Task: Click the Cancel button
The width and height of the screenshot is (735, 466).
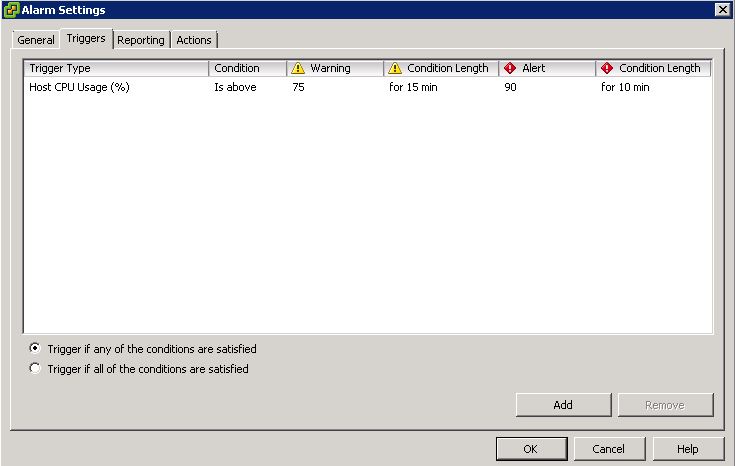Action: coord(608,449)
